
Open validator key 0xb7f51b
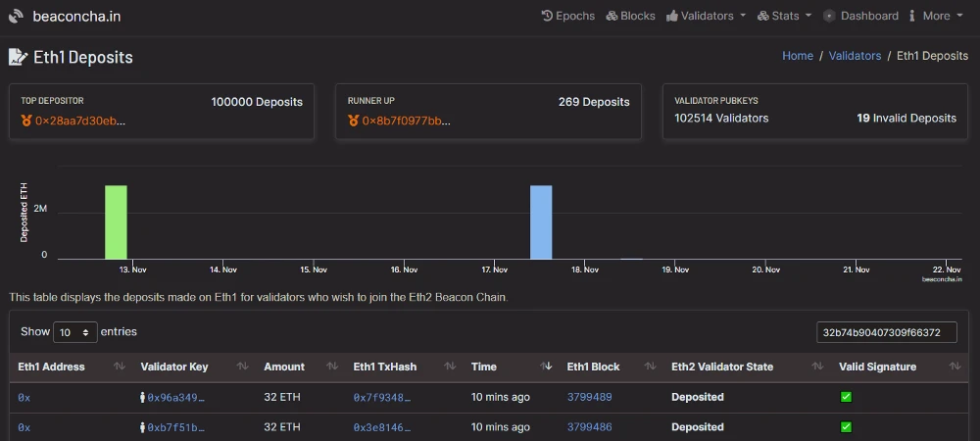175,427
